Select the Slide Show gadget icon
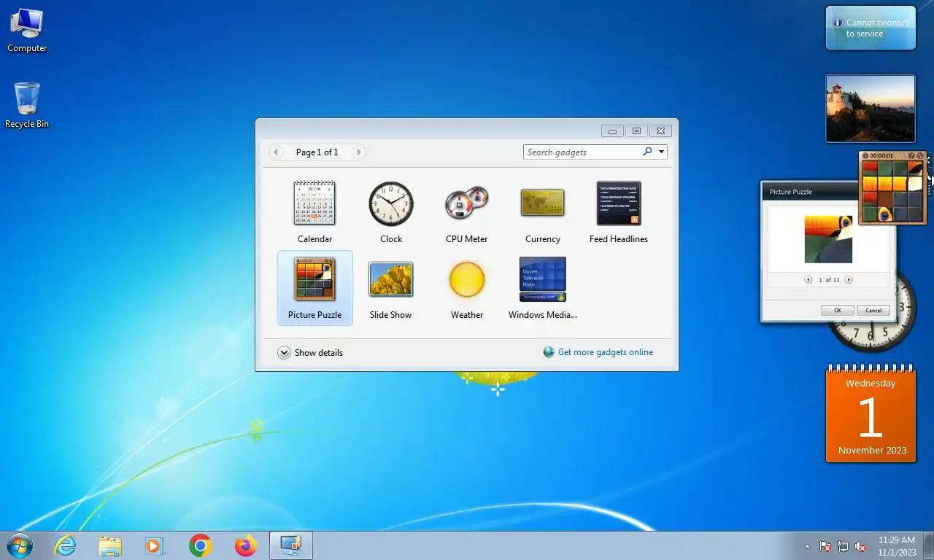Viewport: 934px width, 560px height. (390, 279)
